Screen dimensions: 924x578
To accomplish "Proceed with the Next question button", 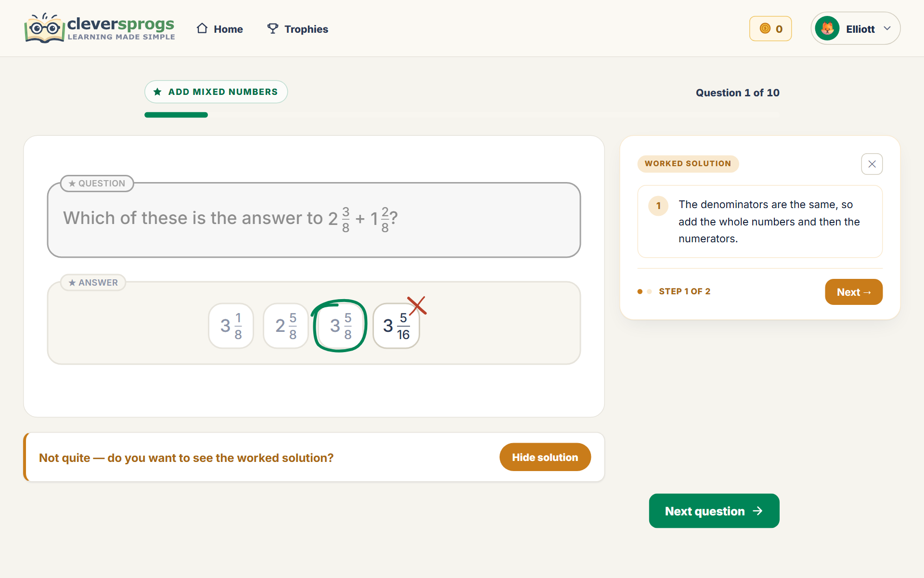I will (714, 511).
